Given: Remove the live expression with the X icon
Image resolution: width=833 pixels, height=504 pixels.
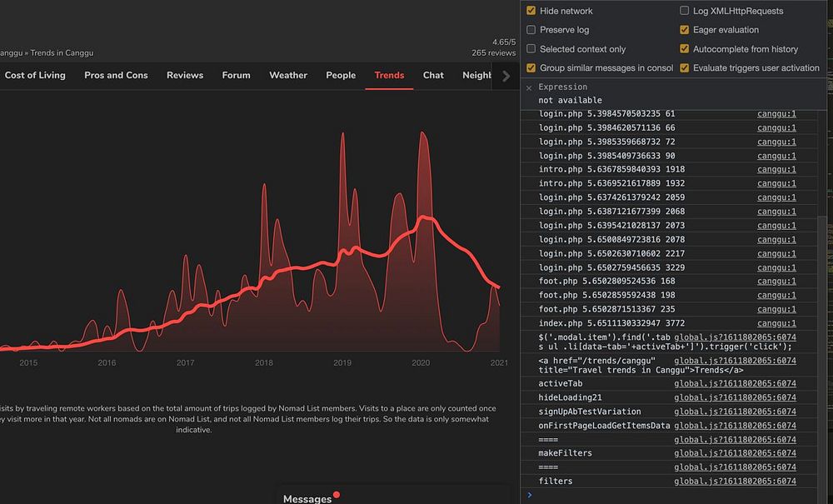Looking at the screenshot, I should [x=529, y=87].
